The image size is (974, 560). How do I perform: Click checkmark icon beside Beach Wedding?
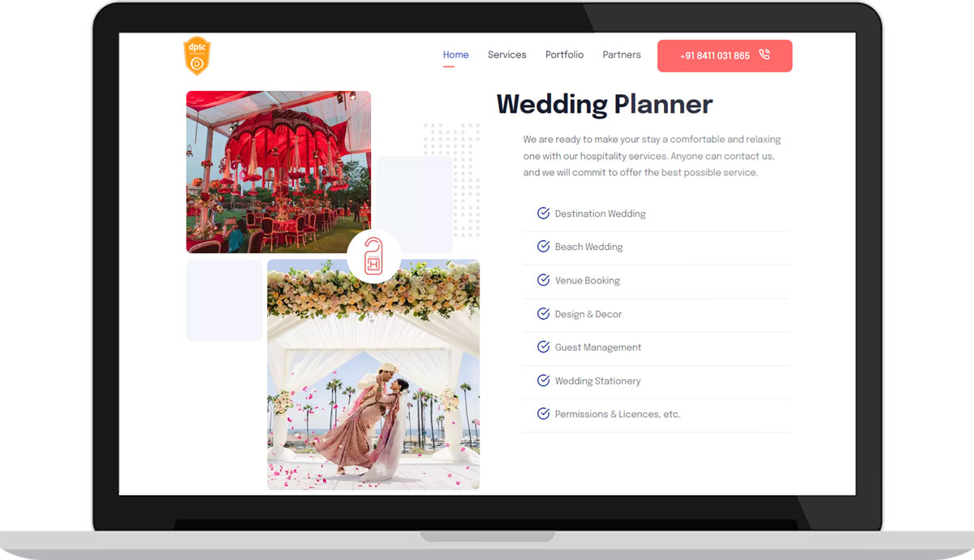(543, 247)
